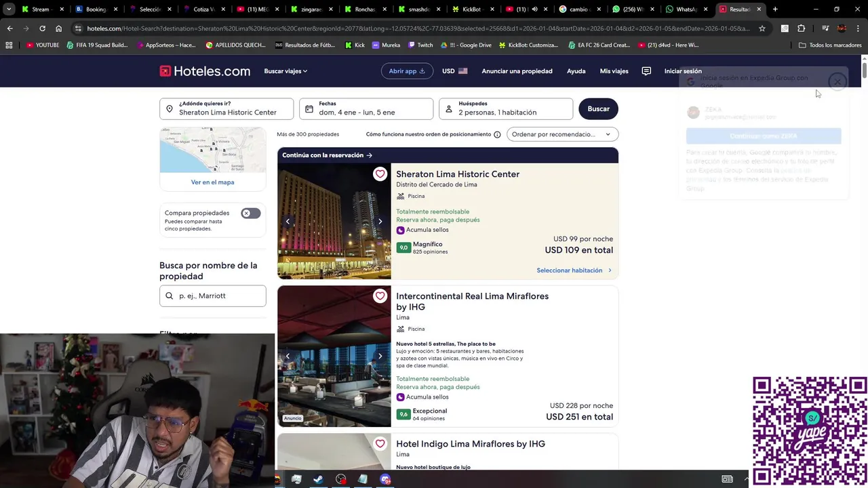
Task: Open Discord from the taskbar
Action: [x=385, y=479]
